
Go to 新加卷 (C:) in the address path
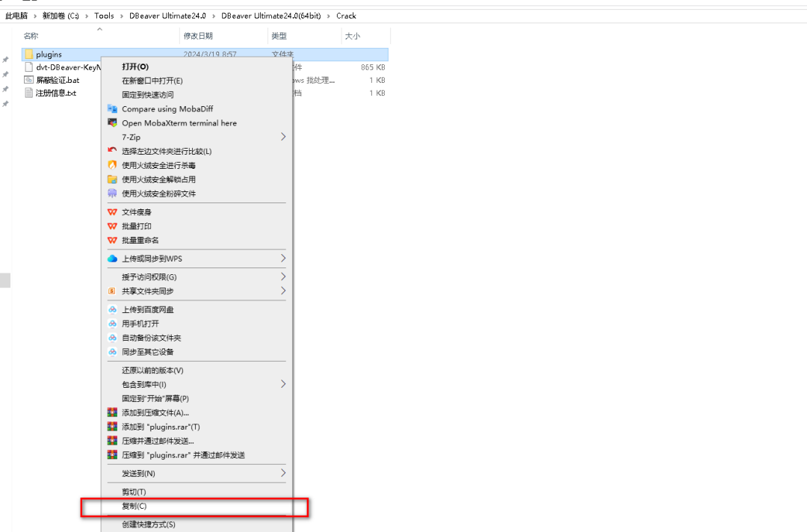pos(61,16)
